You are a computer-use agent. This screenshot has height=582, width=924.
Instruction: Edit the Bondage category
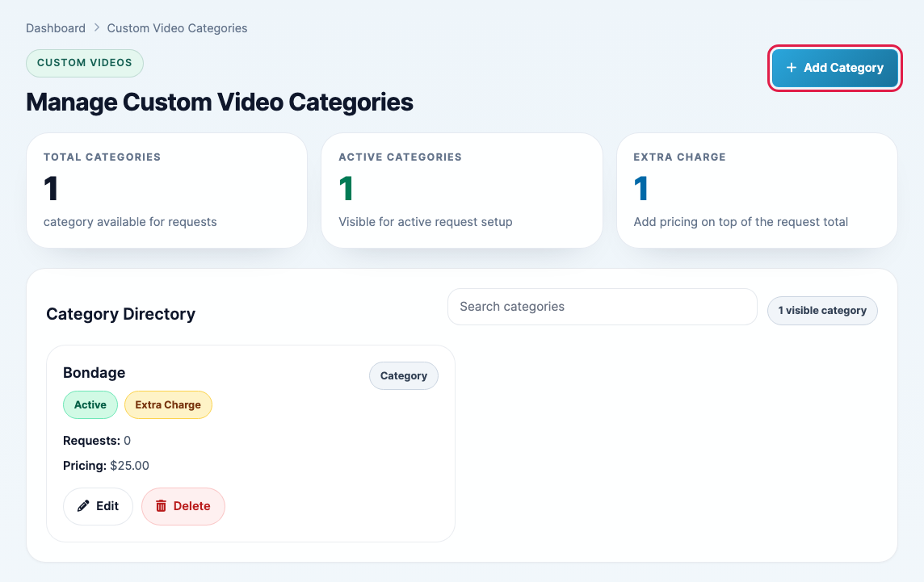[98, 506]
